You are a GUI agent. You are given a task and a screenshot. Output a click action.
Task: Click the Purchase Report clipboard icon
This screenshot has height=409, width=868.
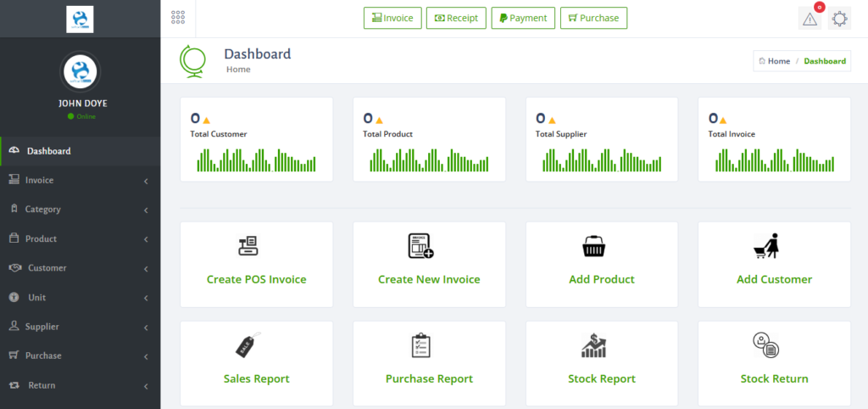click(421, 345)
